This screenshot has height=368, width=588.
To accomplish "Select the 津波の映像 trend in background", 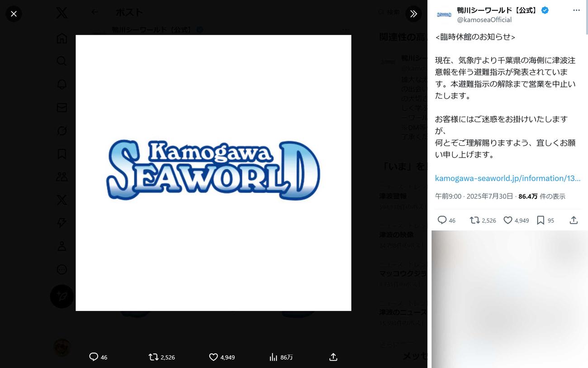I will point(396,234).
